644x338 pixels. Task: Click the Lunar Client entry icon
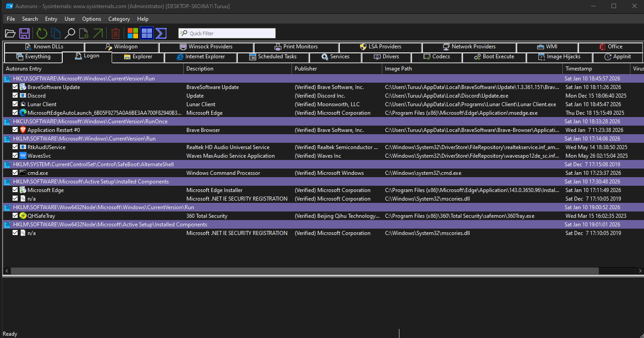(23, 104)
